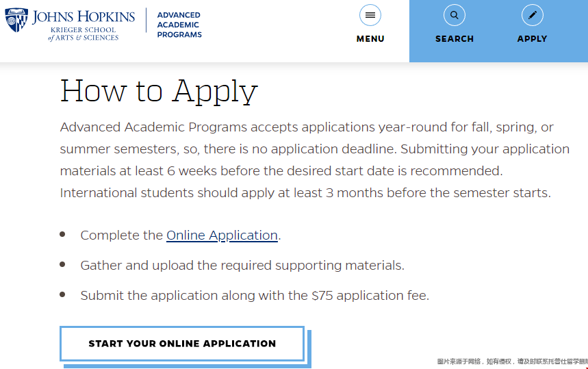588x369 pixels.
Task: Click the SEARCH label
Action: [454, 38]
